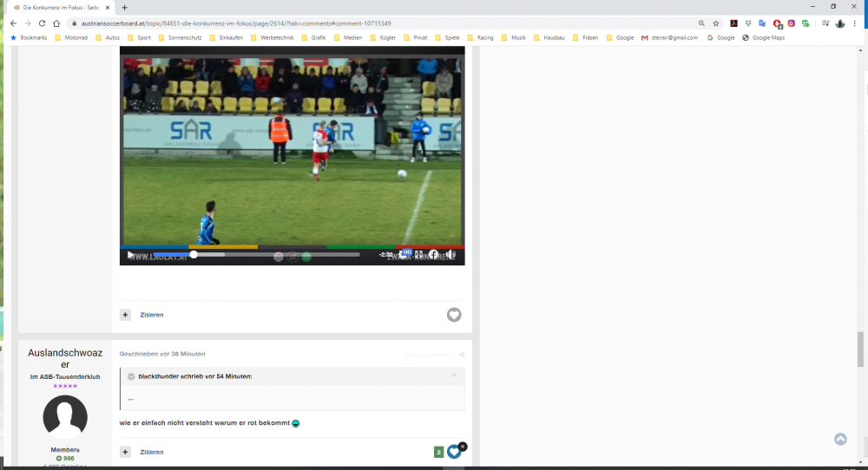Remove the reaction via the small x badge
Viewport: 868px width, 470px height.
(x=463, y=447)
